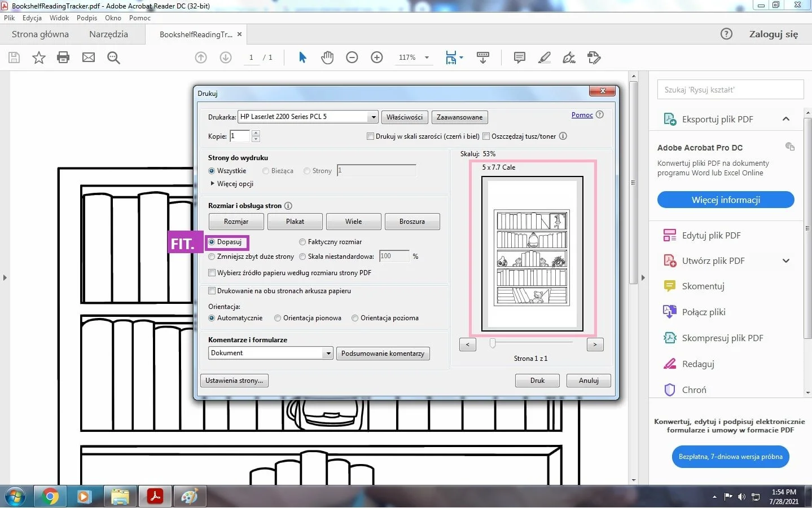Select the arrow selection tool

pyautogui.click(x=302, y=58)
